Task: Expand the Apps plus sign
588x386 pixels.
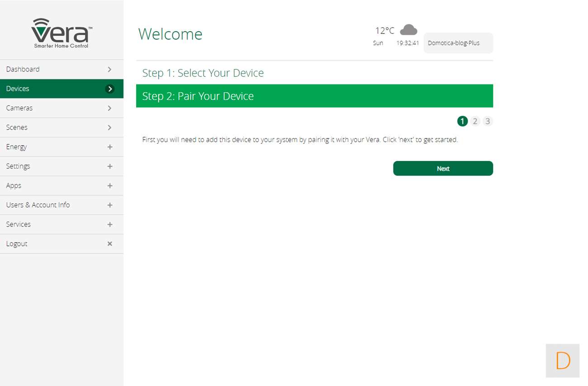Action: pyautogui.click(x=109, y=186)
